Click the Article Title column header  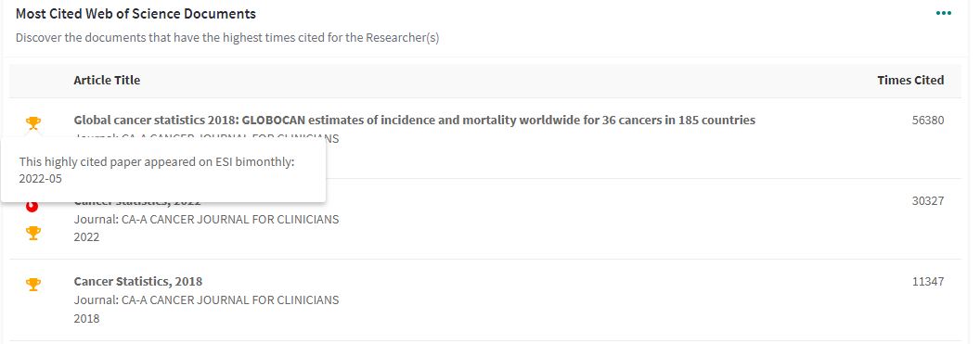[x=107, y=80]
